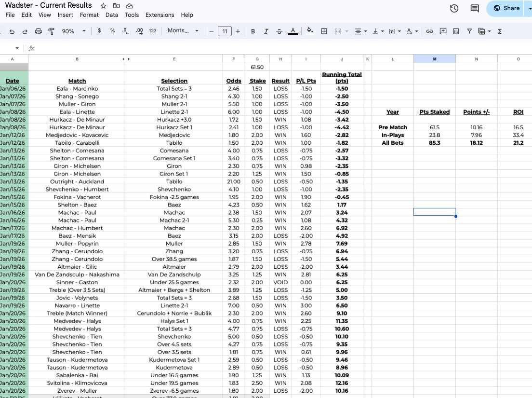Image resolution: width=532 pixels, height=398 pixels.
Task: Open the Data menu
Action: coord(112,15)
